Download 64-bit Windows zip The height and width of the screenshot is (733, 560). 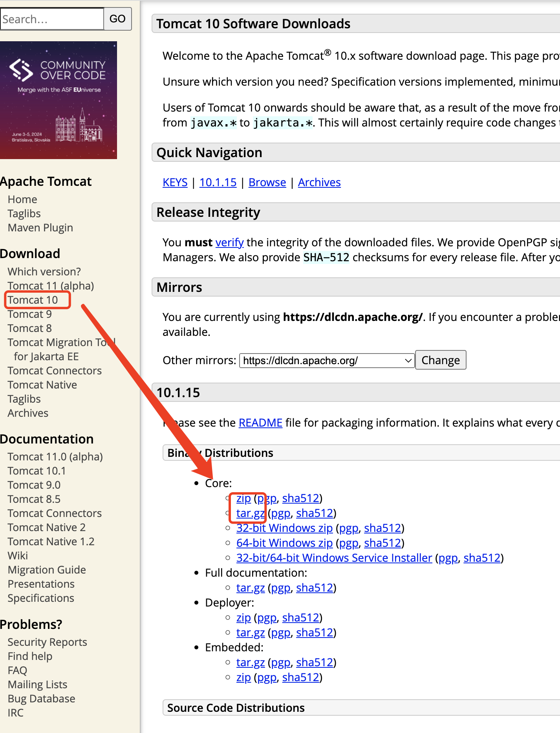click(284, 543)
